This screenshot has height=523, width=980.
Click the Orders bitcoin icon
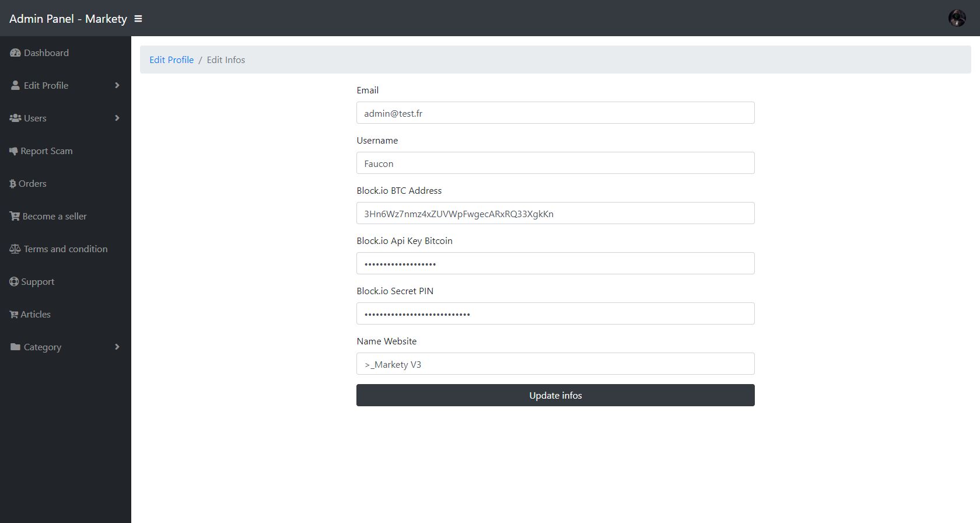[x=13, y=184]
